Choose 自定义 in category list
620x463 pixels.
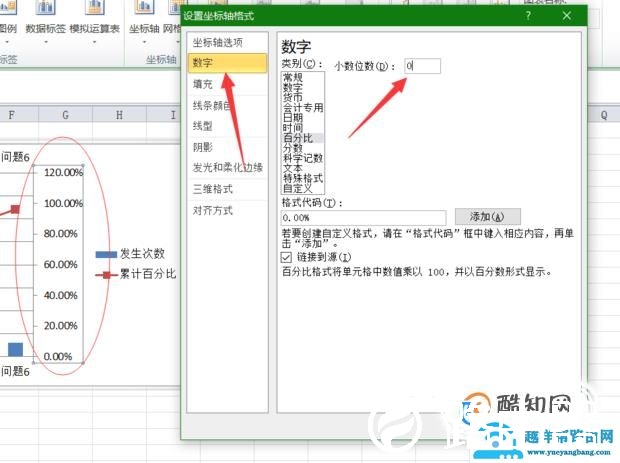[x=298, y=188]
